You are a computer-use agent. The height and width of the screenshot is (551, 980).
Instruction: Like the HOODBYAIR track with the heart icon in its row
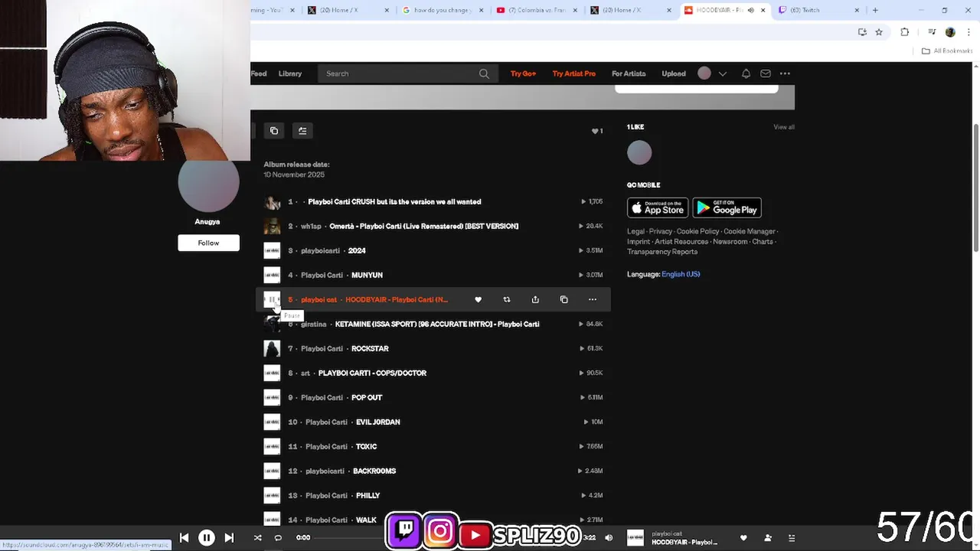coord(478,299)
